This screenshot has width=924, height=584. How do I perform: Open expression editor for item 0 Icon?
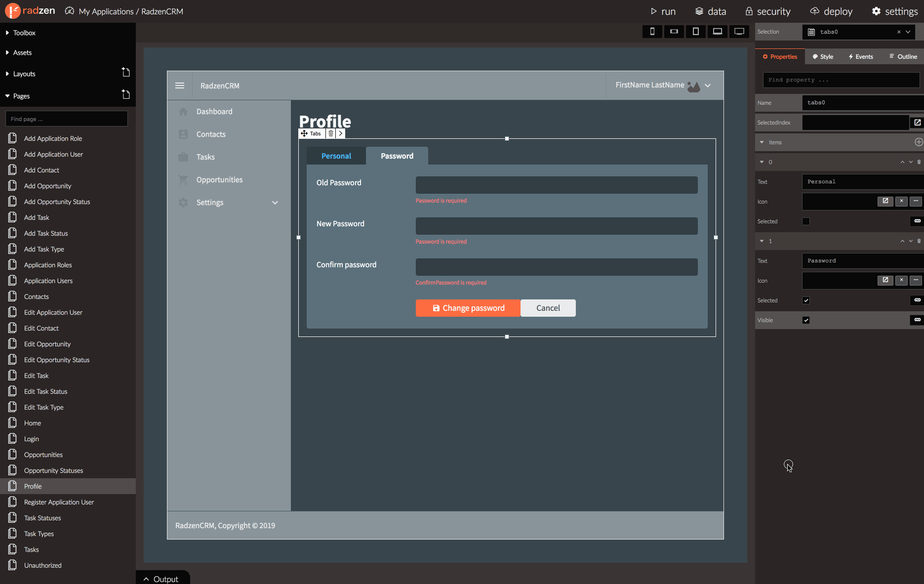pos(885,201)
